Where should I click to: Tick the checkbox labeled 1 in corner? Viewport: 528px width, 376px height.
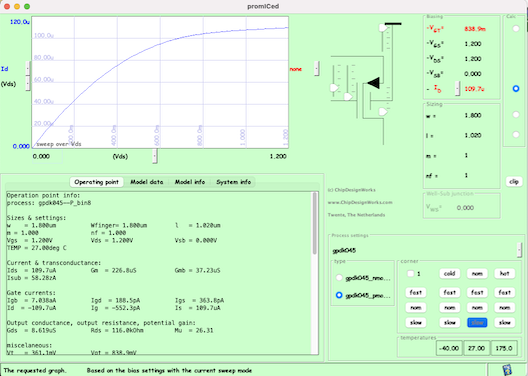tap(410, 273)
